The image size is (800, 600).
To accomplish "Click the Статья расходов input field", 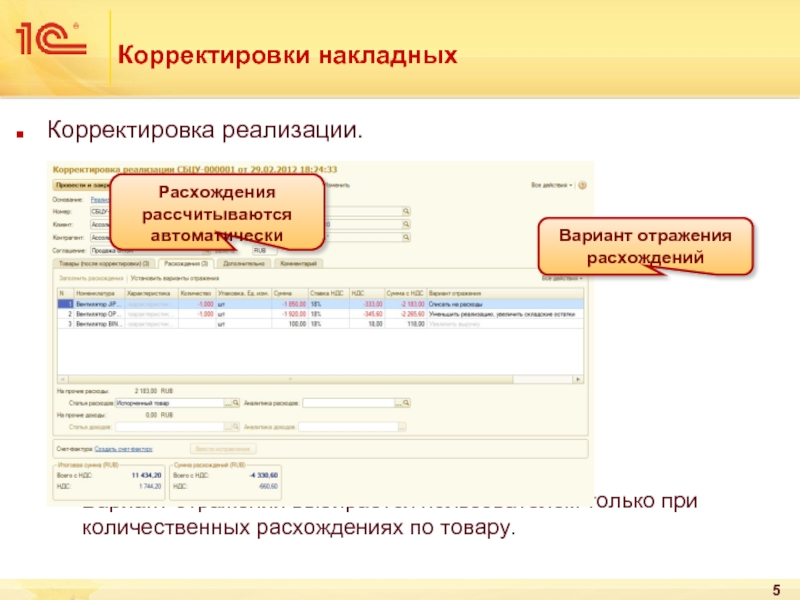I will (170, 403).
